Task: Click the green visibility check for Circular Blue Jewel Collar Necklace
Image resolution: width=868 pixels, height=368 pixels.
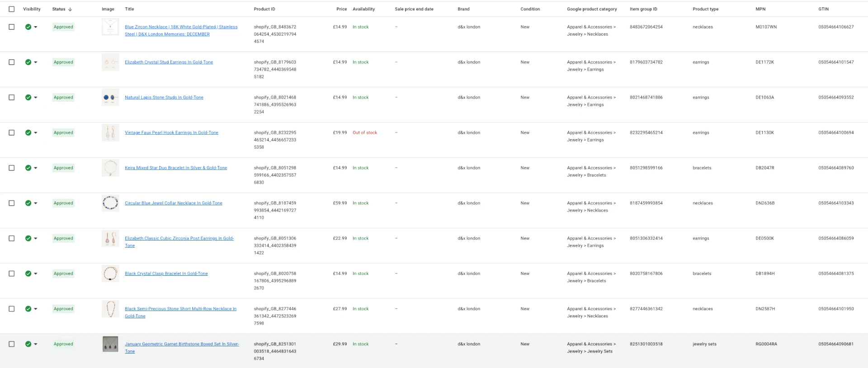Action: coord(28,203)
